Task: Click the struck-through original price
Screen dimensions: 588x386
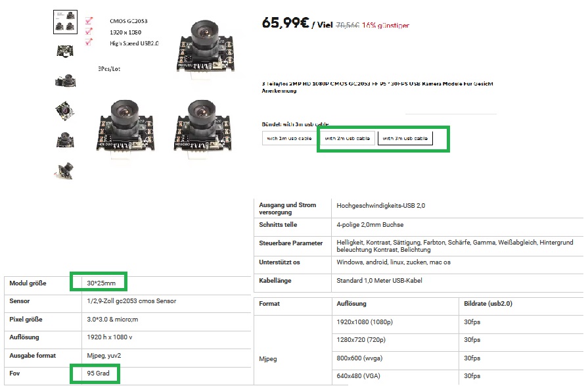Action: [x=348, y=25]
